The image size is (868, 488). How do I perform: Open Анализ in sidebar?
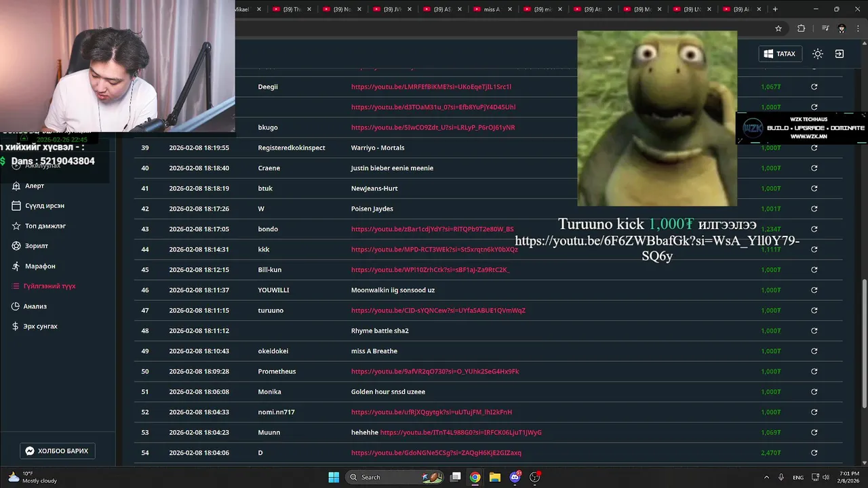tap(30, 306)
